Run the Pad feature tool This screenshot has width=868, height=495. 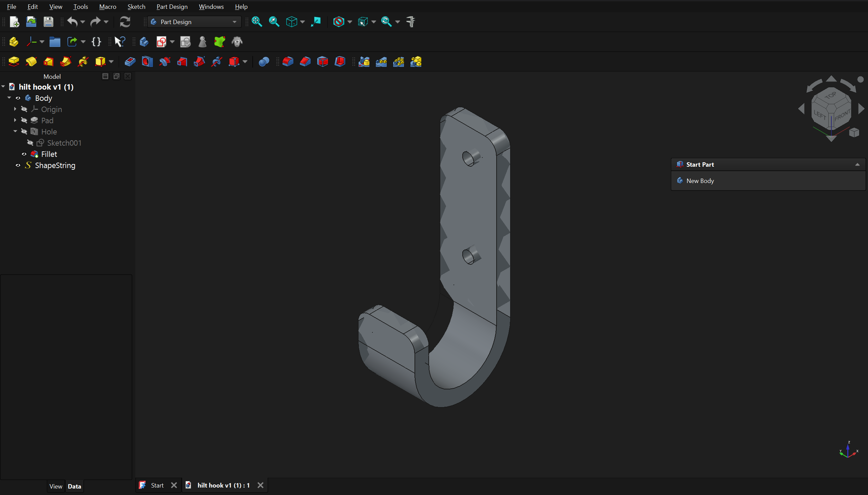tap(14, 61)
